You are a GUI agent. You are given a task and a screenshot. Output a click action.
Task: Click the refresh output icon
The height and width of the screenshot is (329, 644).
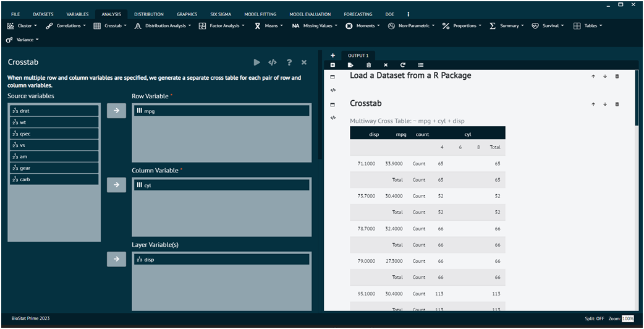click(403, 65)
